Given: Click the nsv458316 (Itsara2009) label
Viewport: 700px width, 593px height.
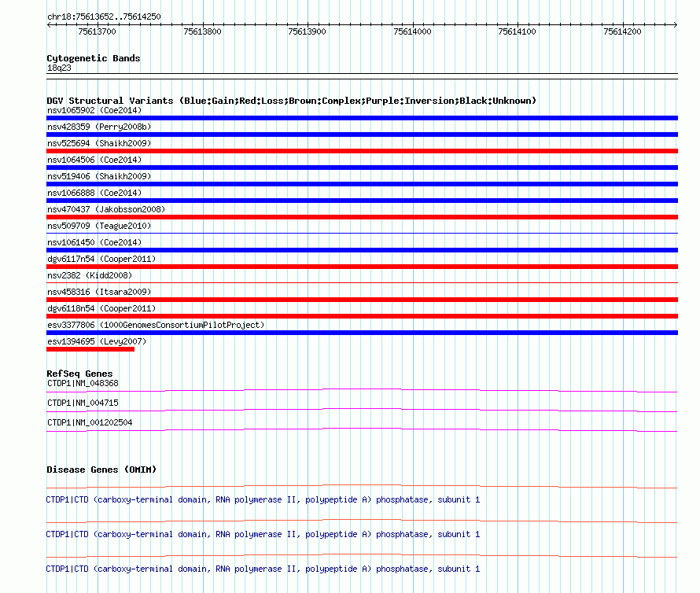Looking at the screenshot, I should [x=99, y=292].
